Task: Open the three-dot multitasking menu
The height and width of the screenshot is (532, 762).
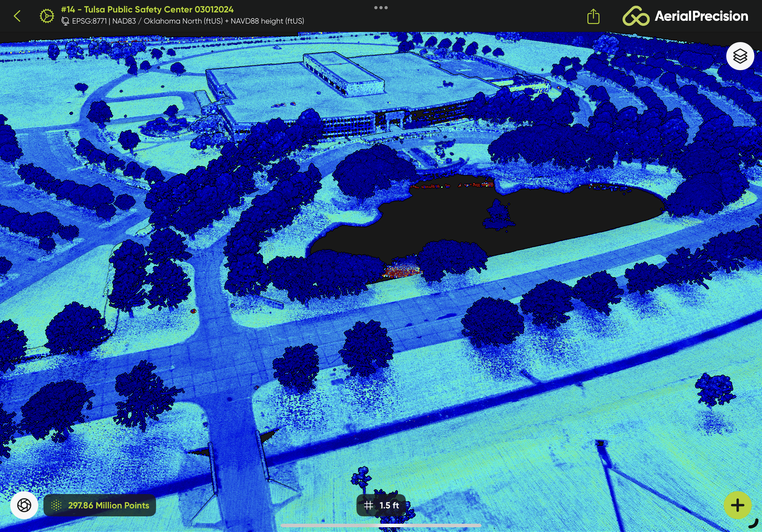Action: pos(381,8)
